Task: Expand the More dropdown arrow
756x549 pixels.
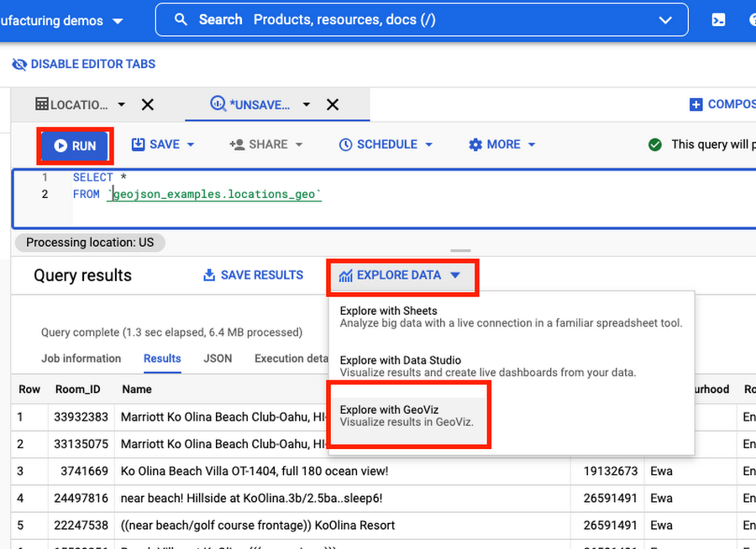Action: pyautogui.click(x=532, y=144)
